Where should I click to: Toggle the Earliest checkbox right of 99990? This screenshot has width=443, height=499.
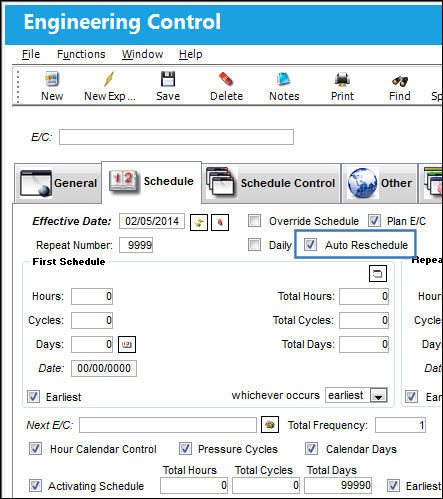[393, 486]
